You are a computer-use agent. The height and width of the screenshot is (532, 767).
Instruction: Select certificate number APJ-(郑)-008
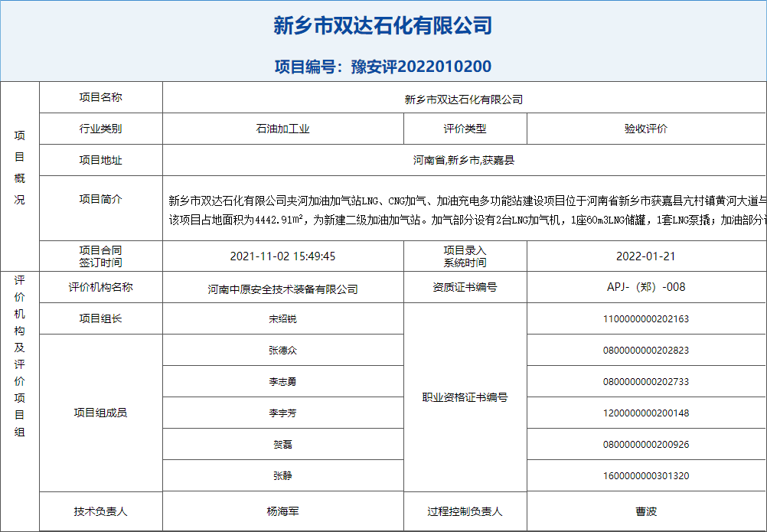(x=646, y=287)
